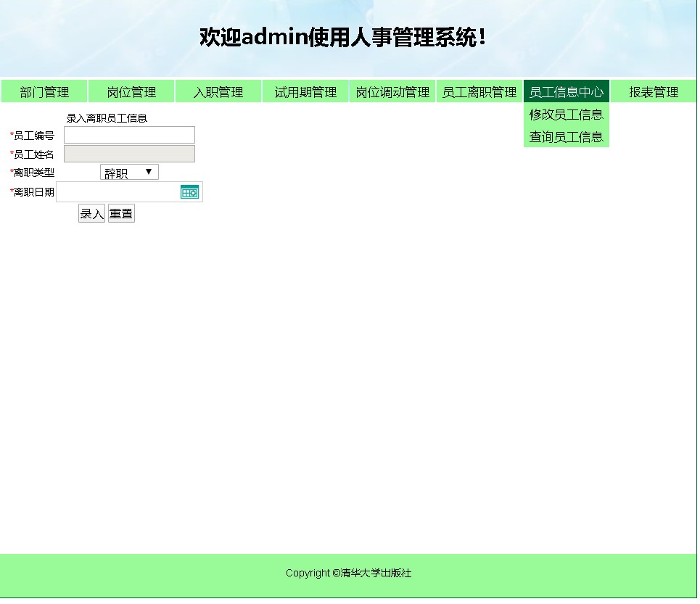This screenshot has width=700, height=604.
Task: Click inside the 离职日期 date field
Action: pyautogui.click(x=118, y=192)
